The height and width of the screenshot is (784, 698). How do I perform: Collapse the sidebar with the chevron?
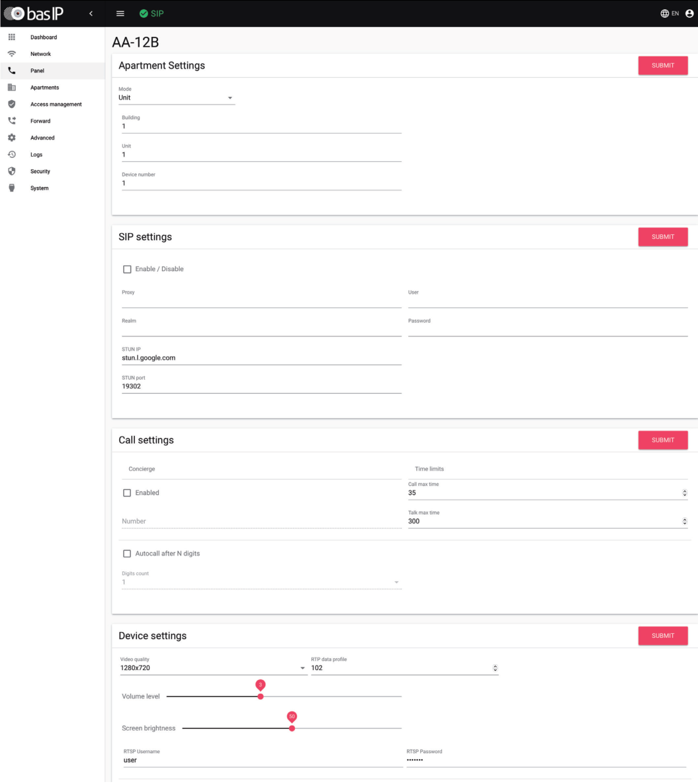90,13
